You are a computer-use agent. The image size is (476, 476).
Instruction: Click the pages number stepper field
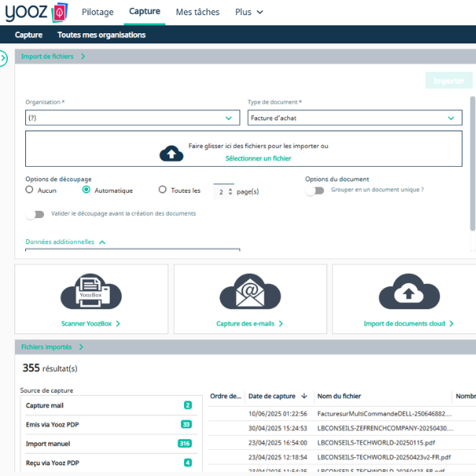[223, 192]
